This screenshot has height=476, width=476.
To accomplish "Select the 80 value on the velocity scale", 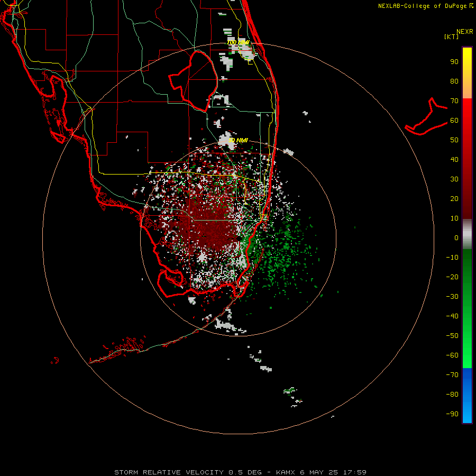I will (454, 81).
